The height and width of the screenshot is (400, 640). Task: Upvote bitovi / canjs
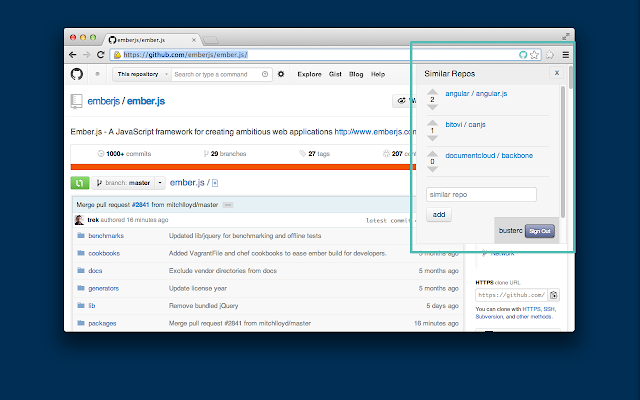(432, 122)
